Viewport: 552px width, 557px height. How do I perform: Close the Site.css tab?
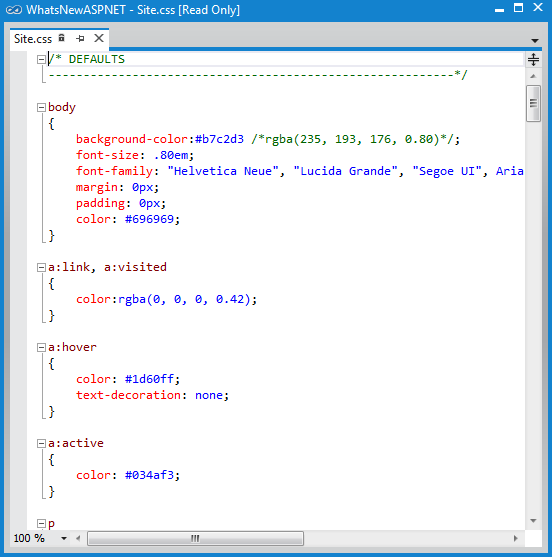(99, 38)
